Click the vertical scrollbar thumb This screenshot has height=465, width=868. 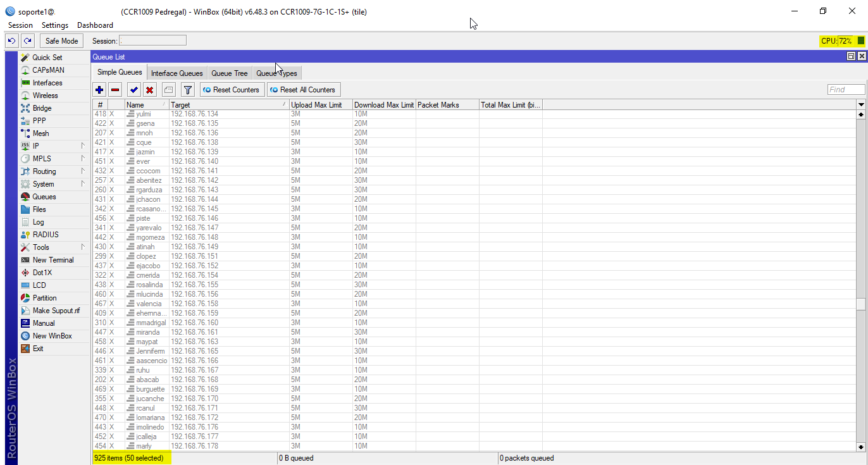coord(860,304)
